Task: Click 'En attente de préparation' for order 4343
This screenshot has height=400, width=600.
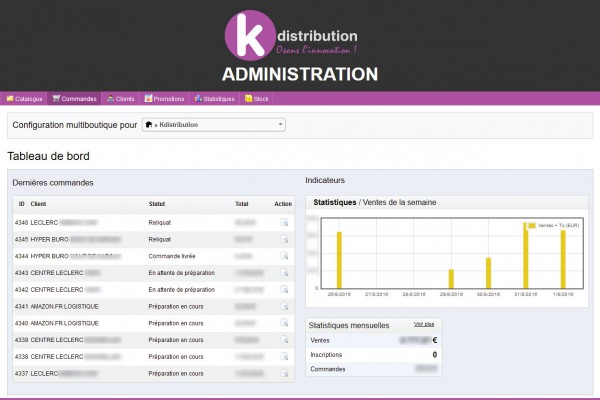Action: pyautogui.click(x=181, y=273)
